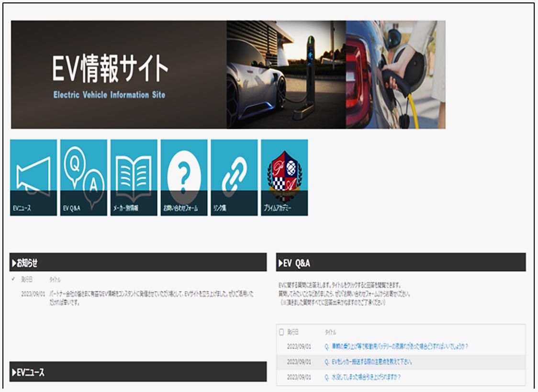
Task: Click the charging-station sports car banner photo
Action: (x=286, y=75)
